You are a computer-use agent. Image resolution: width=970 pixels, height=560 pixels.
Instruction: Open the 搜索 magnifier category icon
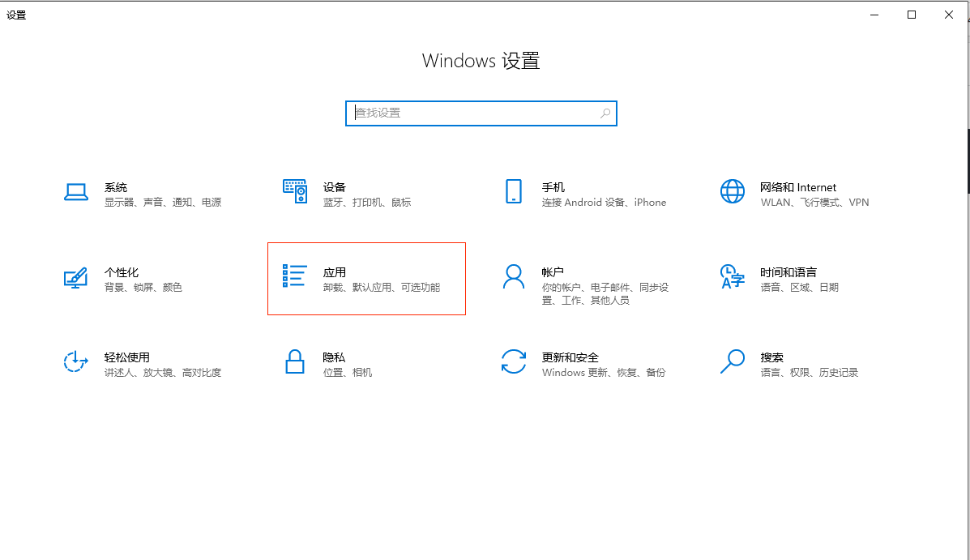coord(733,362)
